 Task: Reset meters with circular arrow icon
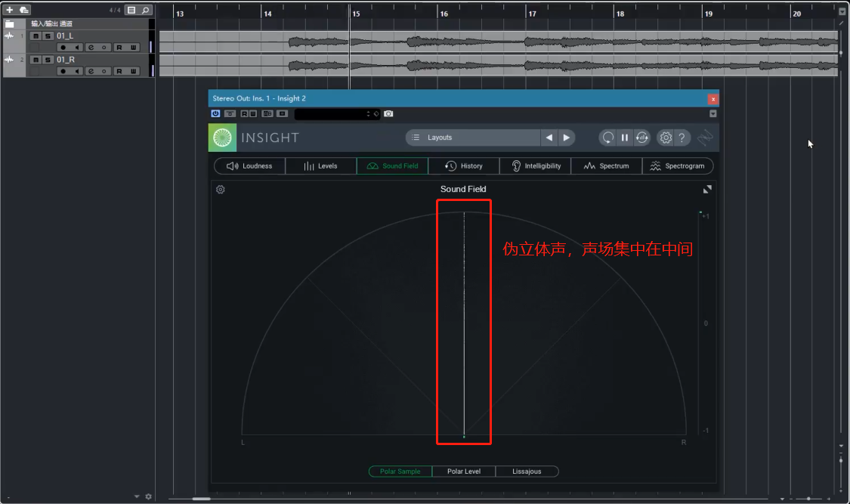(608, 138)
